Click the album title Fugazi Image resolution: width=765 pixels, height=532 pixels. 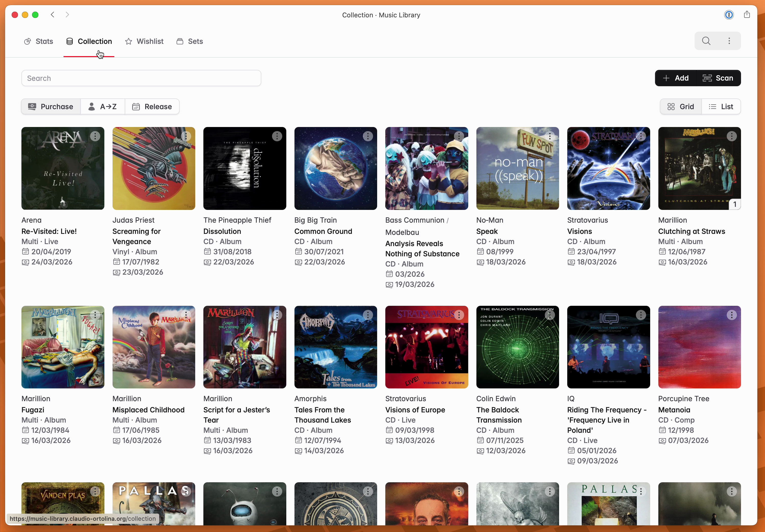(x=33, y=410)
